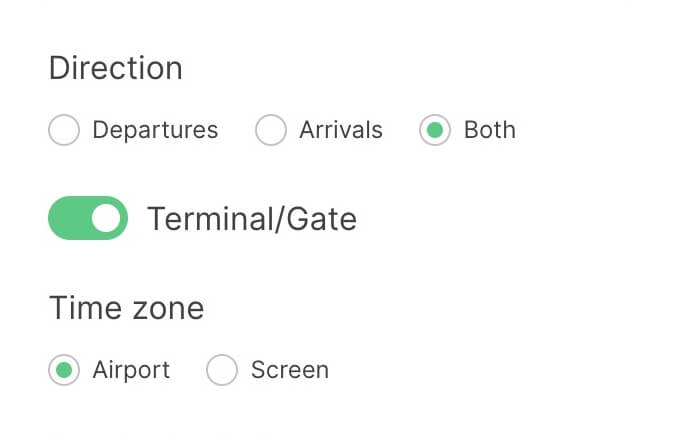Select the Airport time zone radio circle
Screen dimensions: 680x436
64,370
